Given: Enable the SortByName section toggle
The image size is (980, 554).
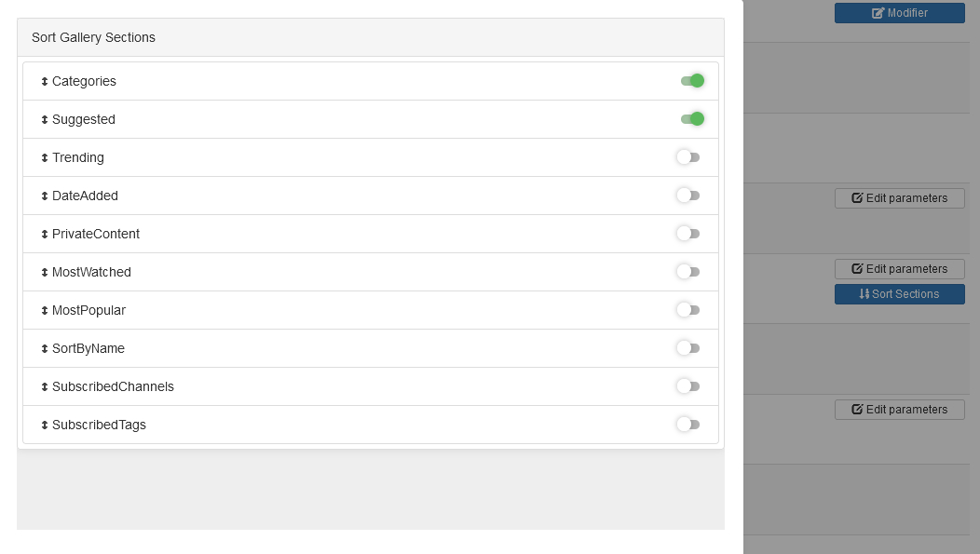Looking at the screenshot, I should pyautogui.click(x=688, y=348).
